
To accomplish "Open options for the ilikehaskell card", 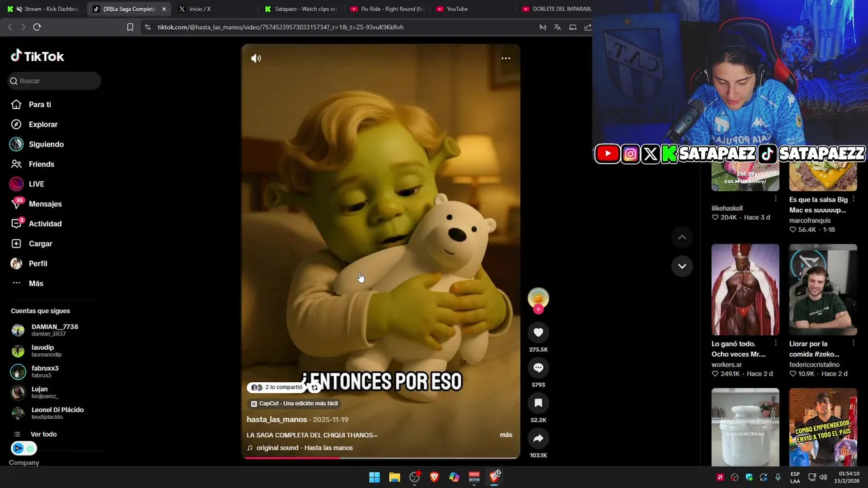I will pyautogui.click(x=776, y=199).
